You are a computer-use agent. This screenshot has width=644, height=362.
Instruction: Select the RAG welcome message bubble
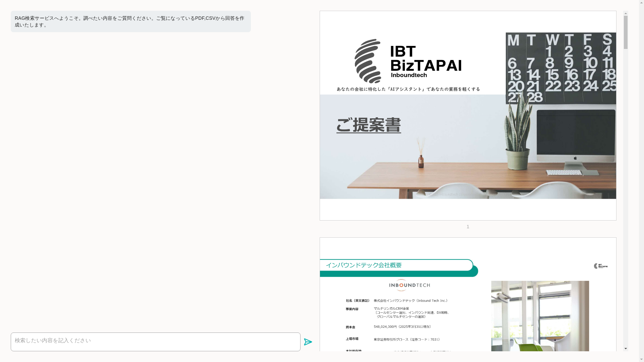[x=130, y=21]
